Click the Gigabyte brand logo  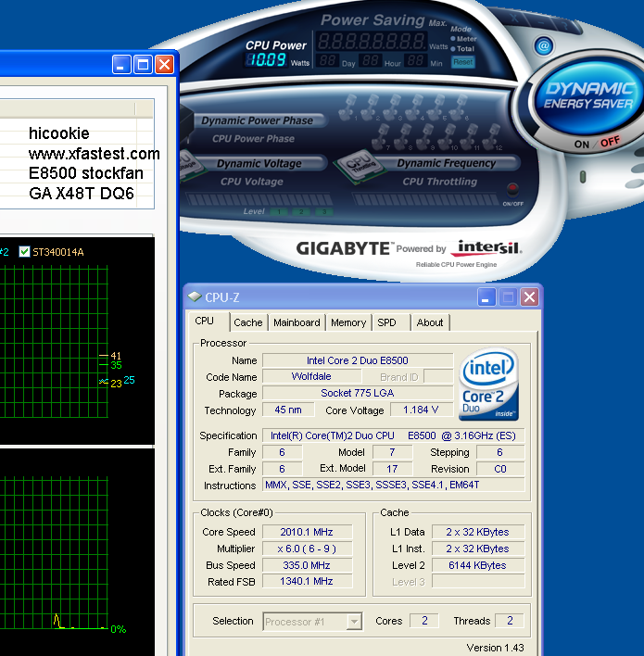[344, 248]
